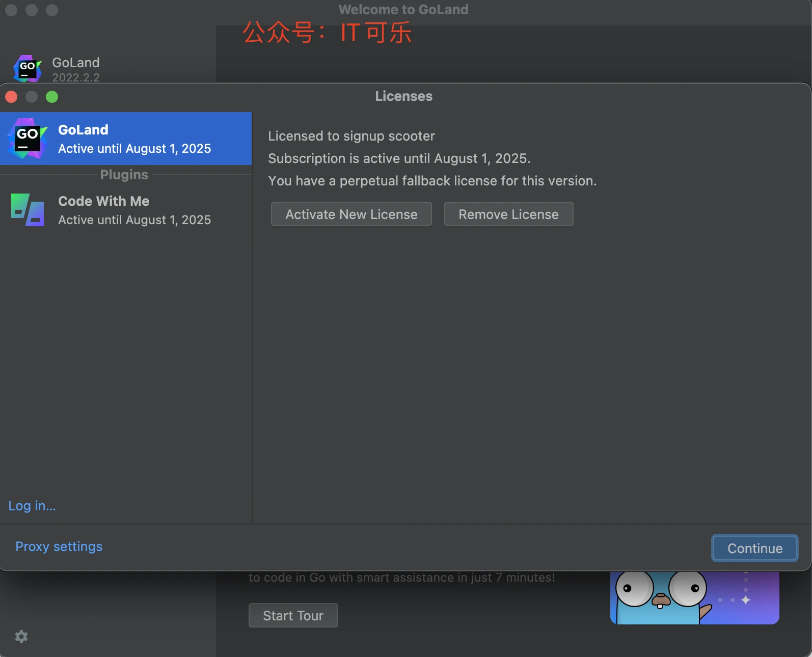Click GoLand 2022.2.2 version text
812x657 pixels.
tap(76, 77)
